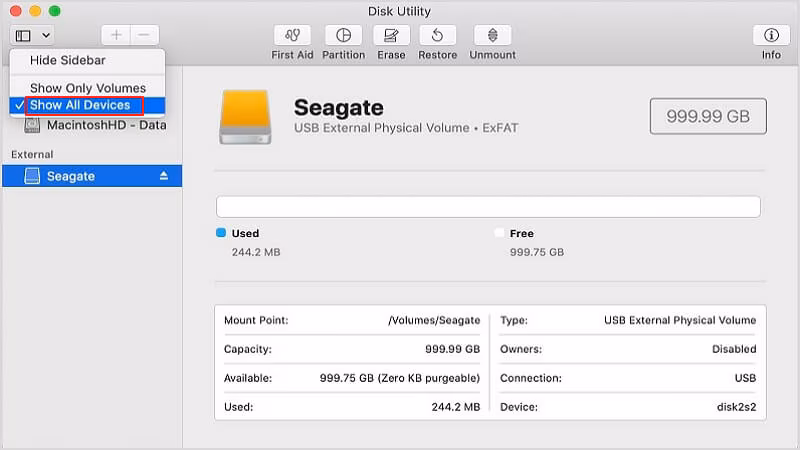Select the Seagate volume row in sidebar
The image size is (800, 450).
click(x=92, y=176)
